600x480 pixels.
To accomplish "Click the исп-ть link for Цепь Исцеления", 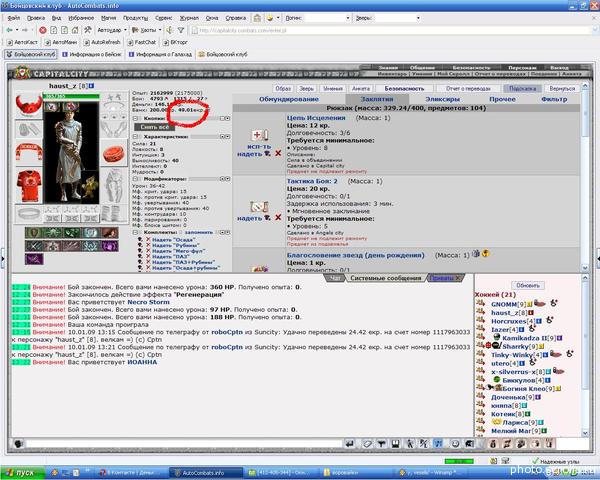I will click(x=259, y=146).
